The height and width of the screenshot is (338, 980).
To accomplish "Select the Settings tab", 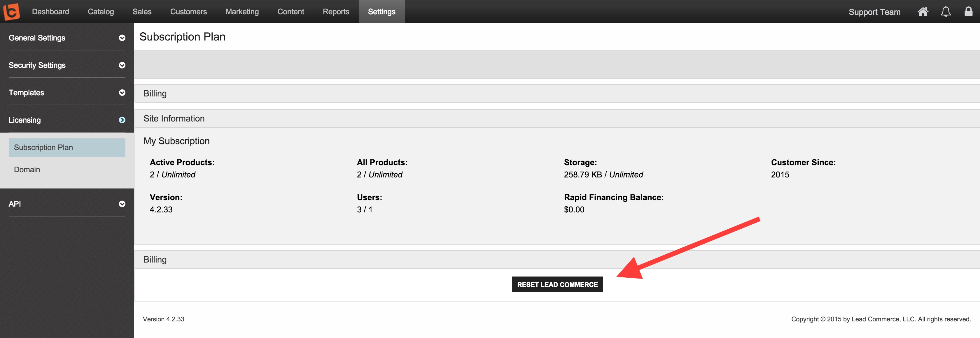I will [381, 11].
